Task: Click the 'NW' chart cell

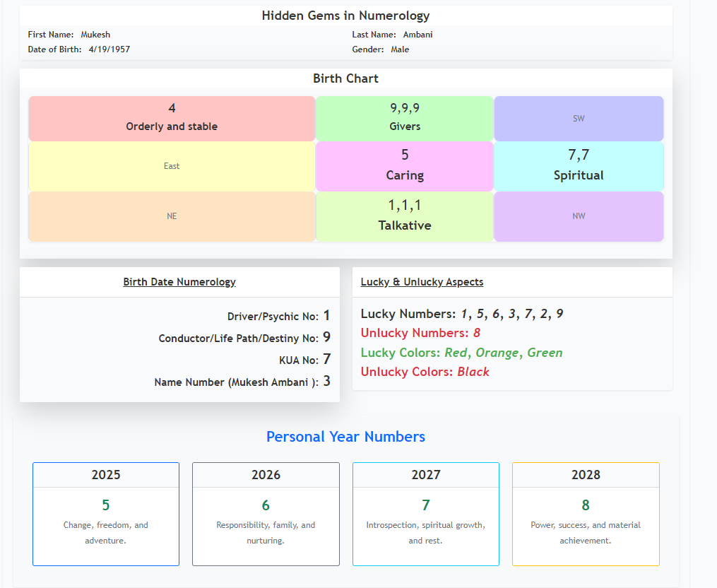Action: [x=579, y=216]
